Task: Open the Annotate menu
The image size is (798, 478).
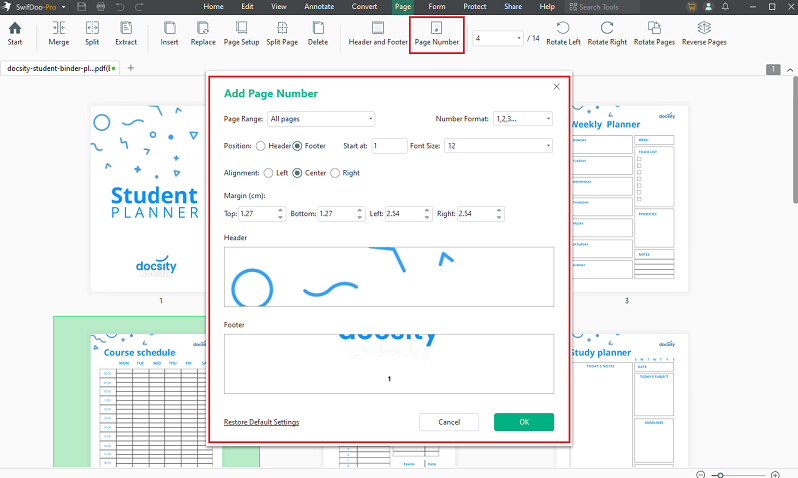Action: click(x=319, y=7)
